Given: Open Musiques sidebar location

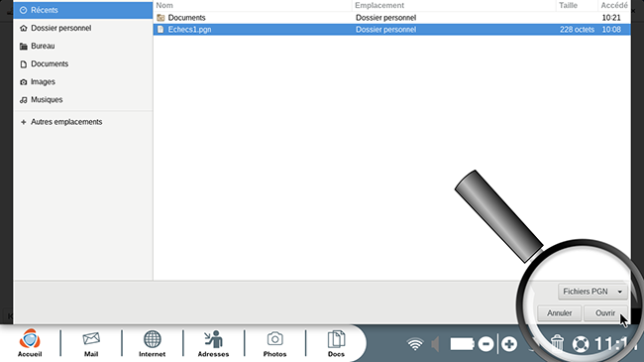Looking at the screenshot, I should pyautogui.click(x=83, y=99).
